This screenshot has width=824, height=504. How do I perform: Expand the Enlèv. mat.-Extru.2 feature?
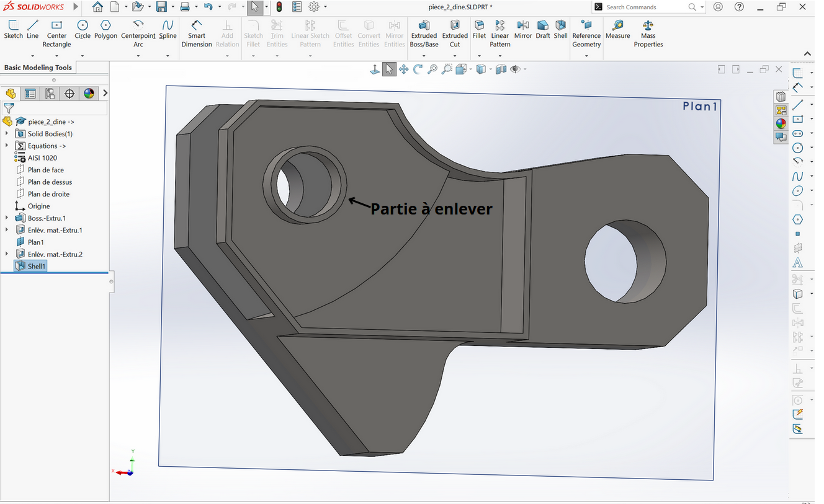pyautogui.click(x=7, y=254)
